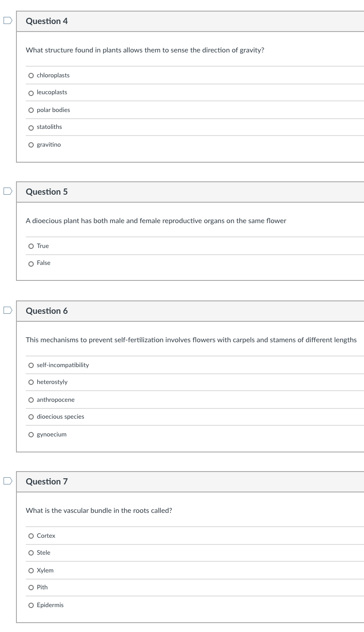Select self-incompatibility option
Image resolution: width=364 pixels, height=632 pixels.
[x=31, y=365]
